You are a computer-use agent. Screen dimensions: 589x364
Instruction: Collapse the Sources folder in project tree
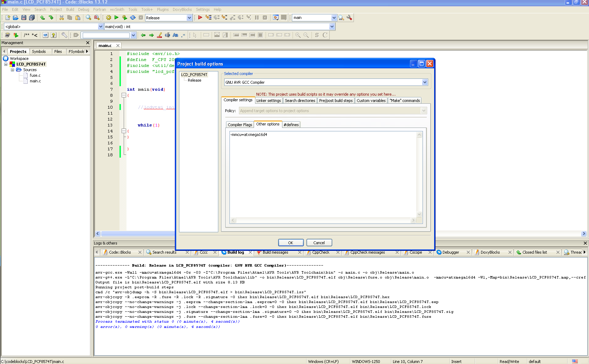[x=13, y=70]
